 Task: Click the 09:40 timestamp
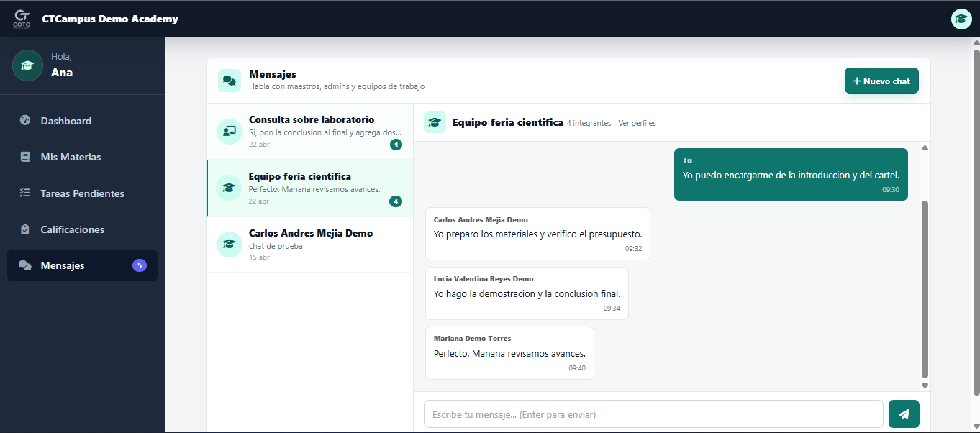(x=577, y=368)
